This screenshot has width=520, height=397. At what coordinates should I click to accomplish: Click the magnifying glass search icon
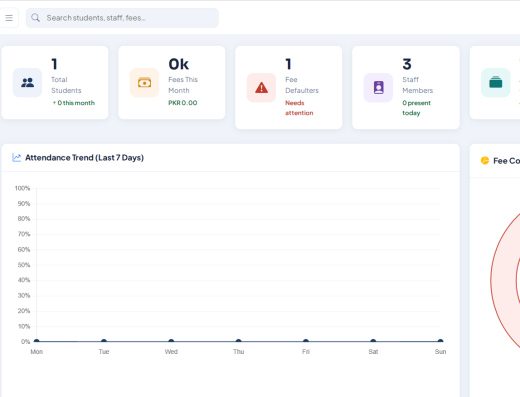pos(35,18)
